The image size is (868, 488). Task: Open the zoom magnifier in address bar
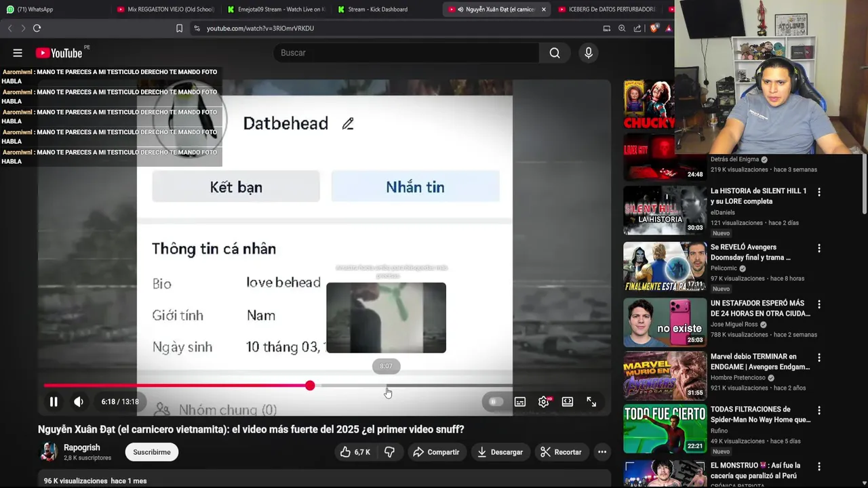point(622,28)
